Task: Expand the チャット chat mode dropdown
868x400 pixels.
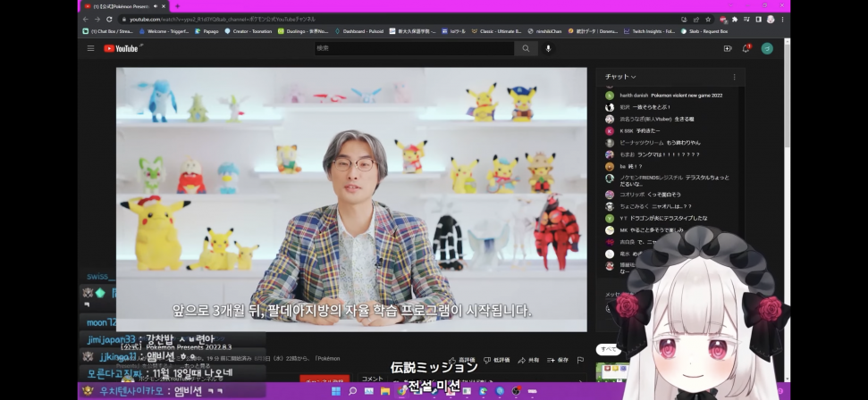Action: click(620, 77)
